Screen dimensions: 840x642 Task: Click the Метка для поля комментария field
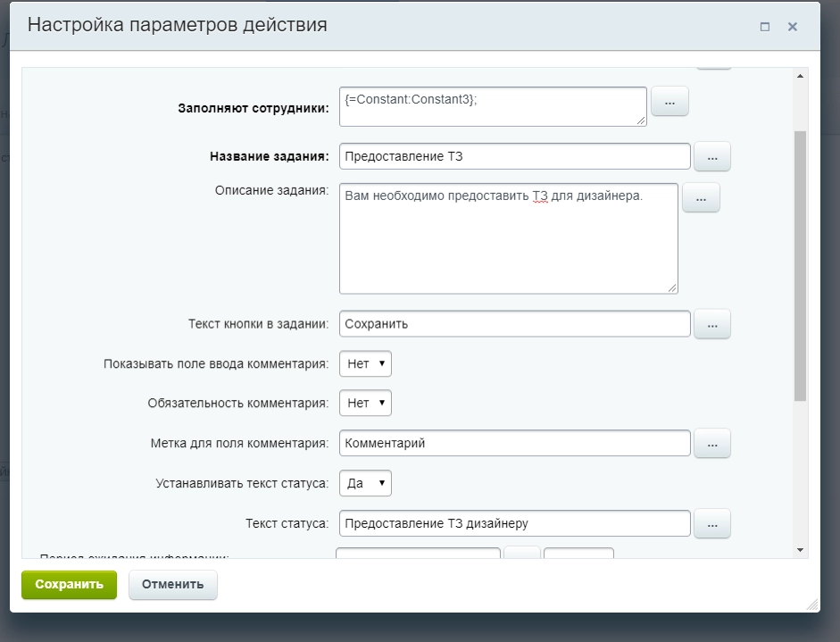(513, 443)
